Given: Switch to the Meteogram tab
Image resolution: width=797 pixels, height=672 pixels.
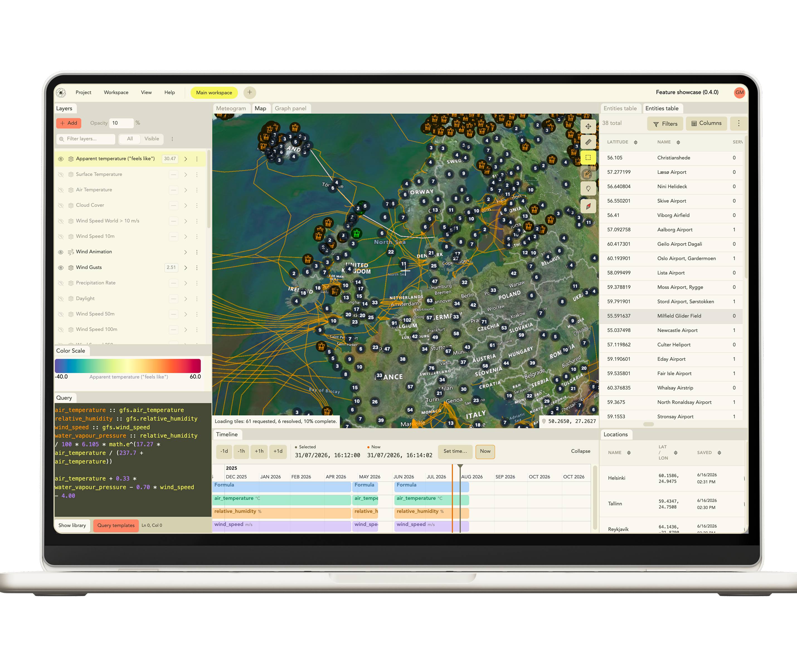Looking at the screenshot, I should [x=231, y=109].
